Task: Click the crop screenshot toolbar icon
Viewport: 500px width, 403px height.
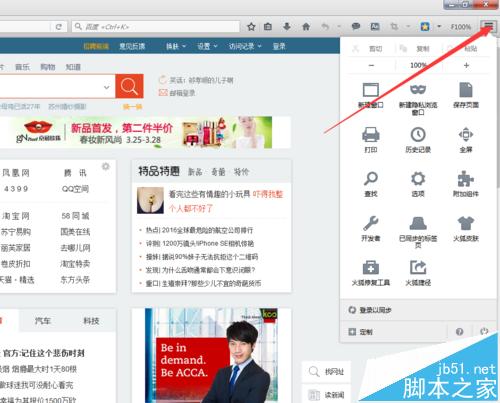Action: click(394, 26)
